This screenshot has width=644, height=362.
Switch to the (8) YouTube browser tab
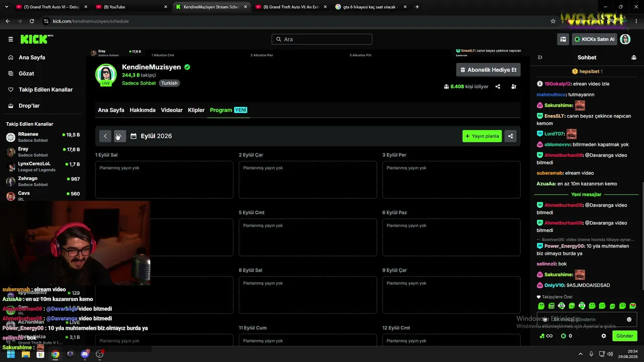pyautogui.click(x=131, y=7)
